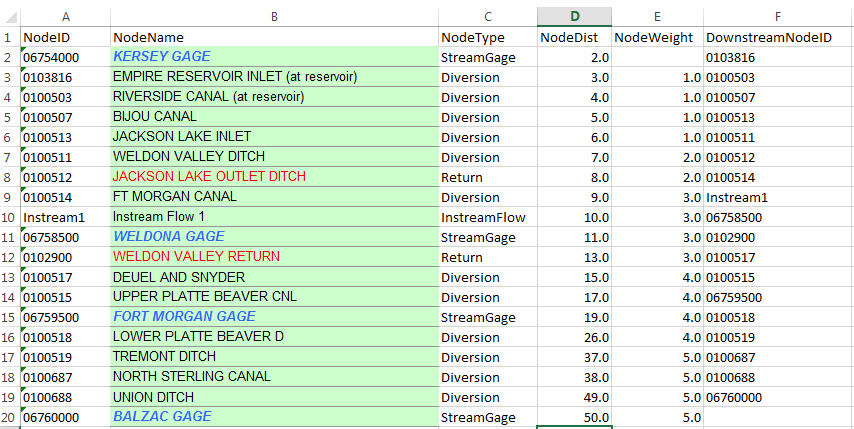Select the FORT MORGAN GAGE cell

coord(274,317)
